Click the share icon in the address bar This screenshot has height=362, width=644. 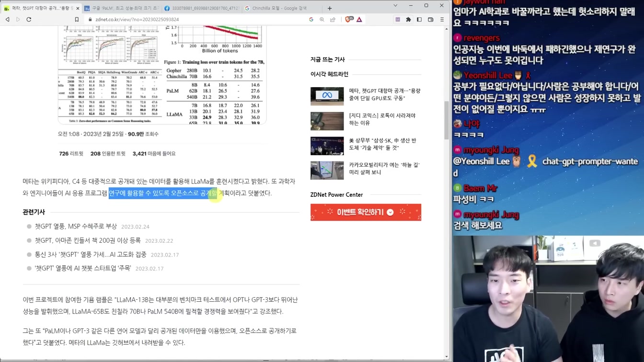click(333, 20)
